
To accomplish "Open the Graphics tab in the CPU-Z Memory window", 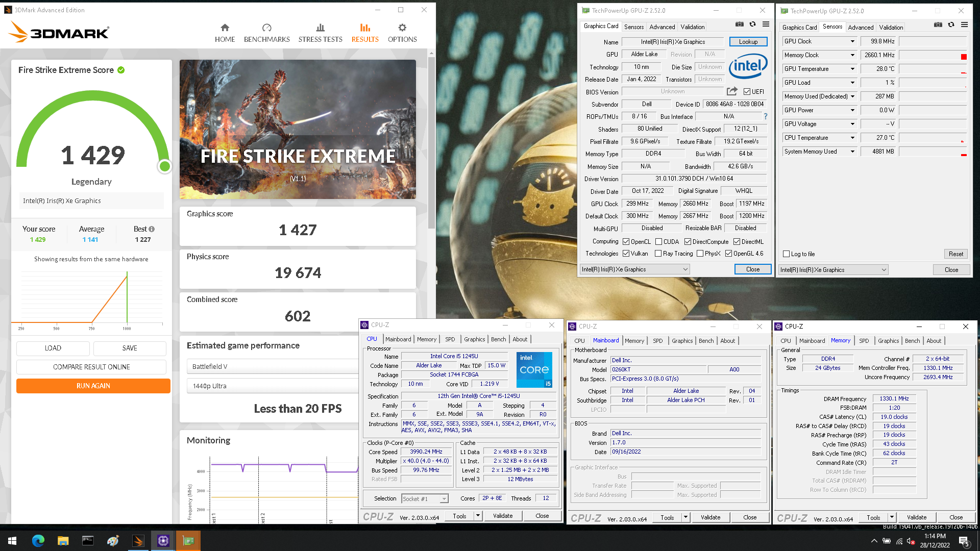I will [888, 341].
